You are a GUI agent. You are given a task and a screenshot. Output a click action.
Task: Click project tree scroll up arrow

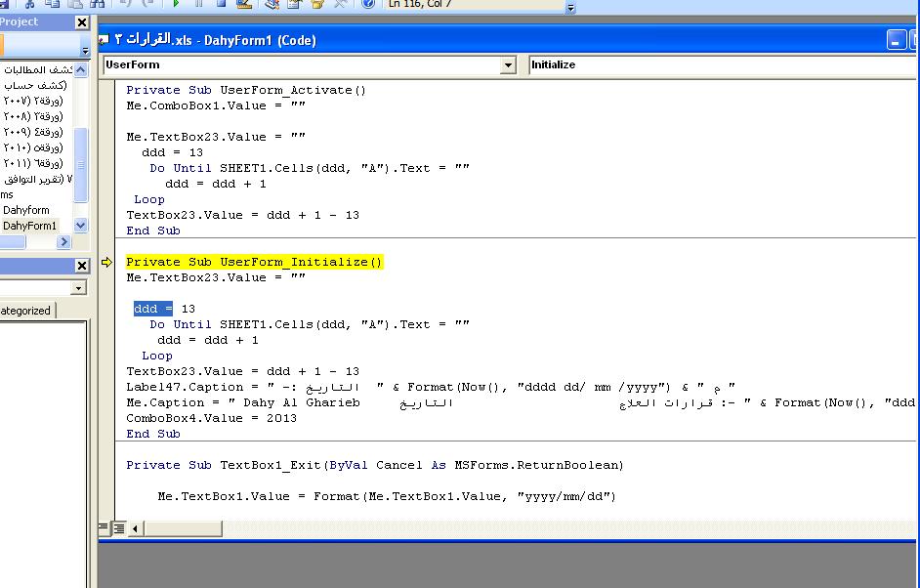pyautogui.click(x=81, y=69)
